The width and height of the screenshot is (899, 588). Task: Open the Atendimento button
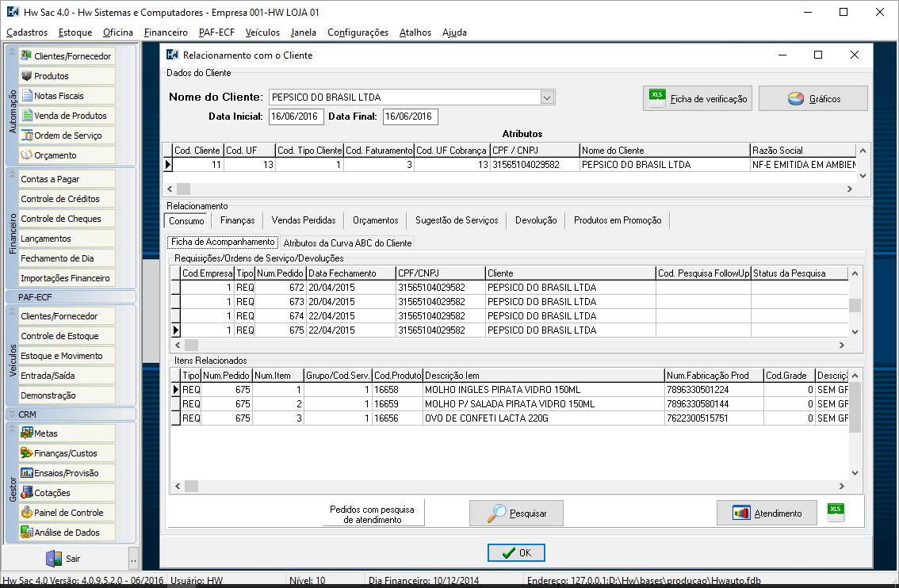(767, 513)
